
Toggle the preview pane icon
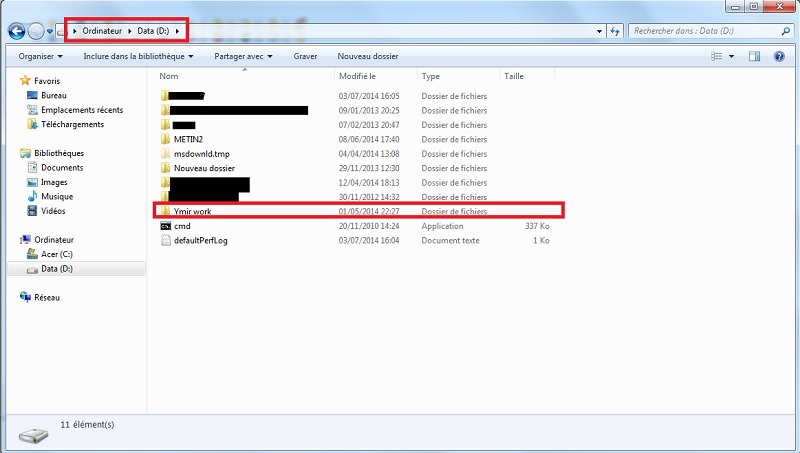(x=755, y=56)
